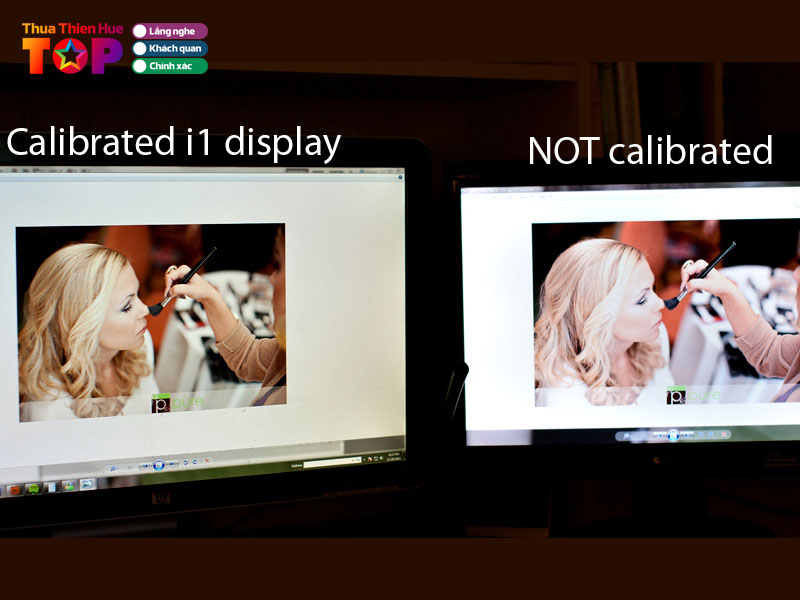Click the makeup photo on the calibrated display
Screen dimensions: 800x600
(x=150, y=320)
